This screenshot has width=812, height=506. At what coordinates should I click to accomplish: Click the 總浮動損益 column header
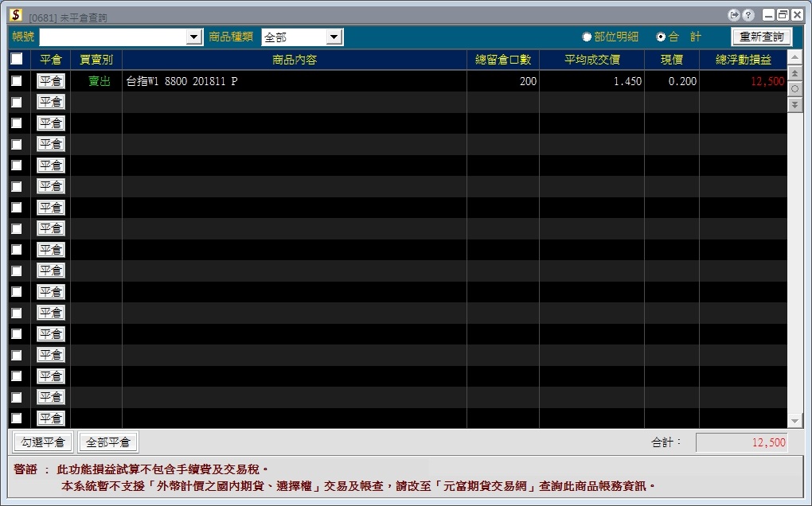tap(743, 60)
